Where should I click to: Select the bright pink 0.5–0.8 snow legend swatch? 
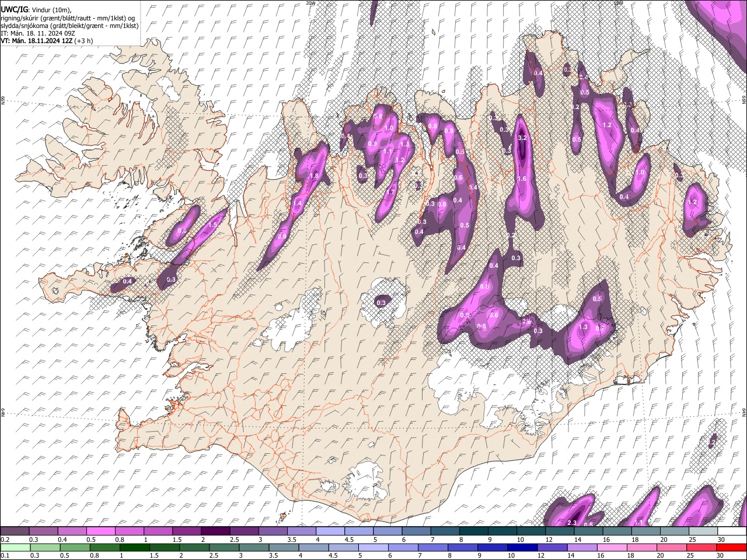coord(100,531)
